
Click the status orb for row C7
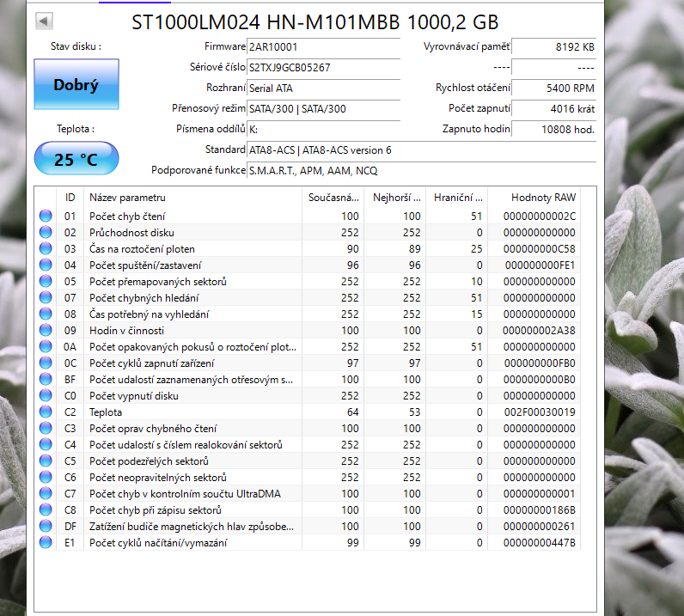[46, 493]
